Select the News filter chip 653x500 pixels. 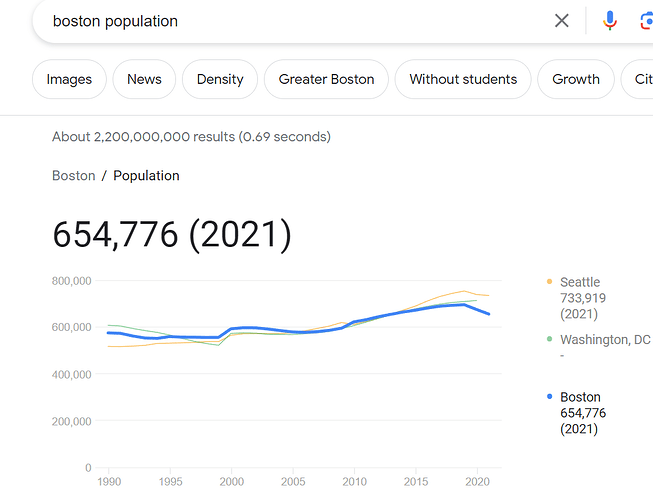144,79
